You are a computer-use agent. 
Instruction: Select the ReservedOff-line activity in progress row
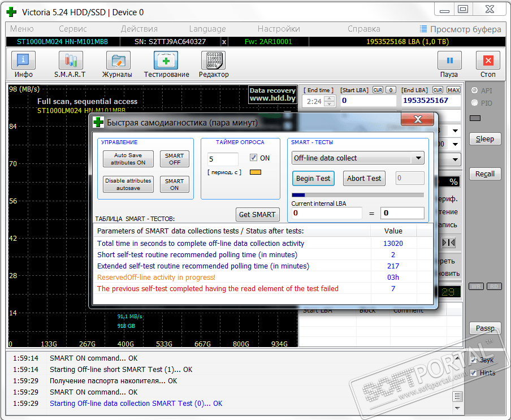coord(263,278)
